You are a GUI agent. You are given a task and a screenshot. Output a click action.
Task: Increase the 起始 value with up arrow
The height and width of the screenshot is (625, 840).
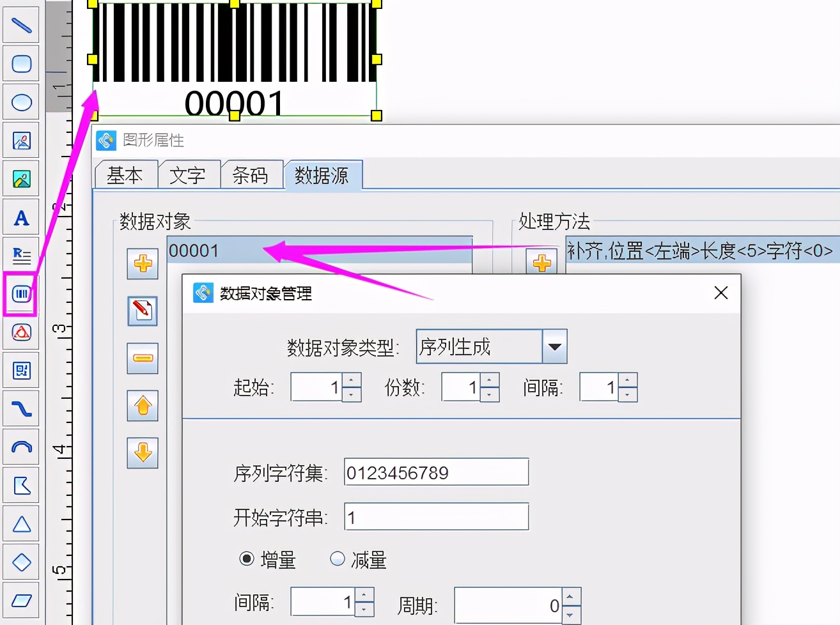[x=352, y=380]
